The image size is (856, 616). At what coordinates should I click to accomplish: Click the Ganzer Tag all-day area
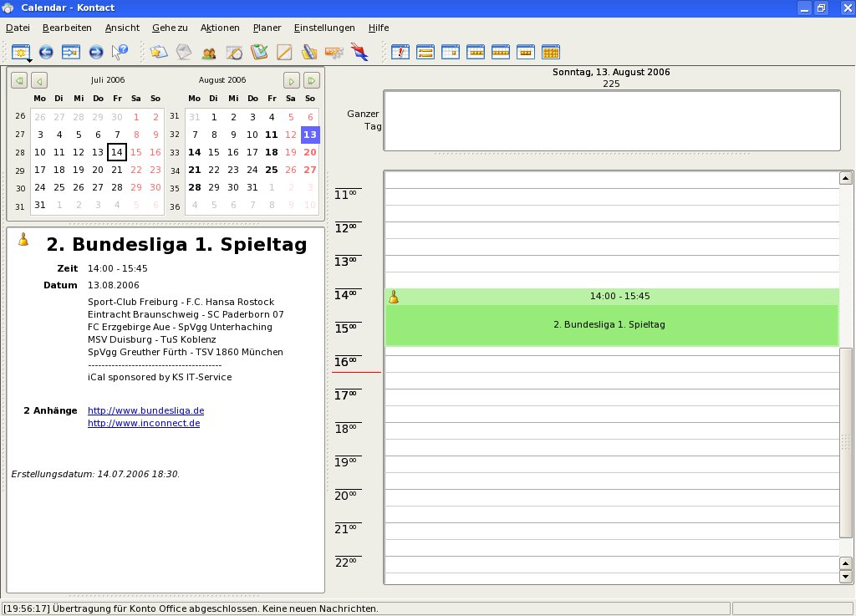point(611,120)
